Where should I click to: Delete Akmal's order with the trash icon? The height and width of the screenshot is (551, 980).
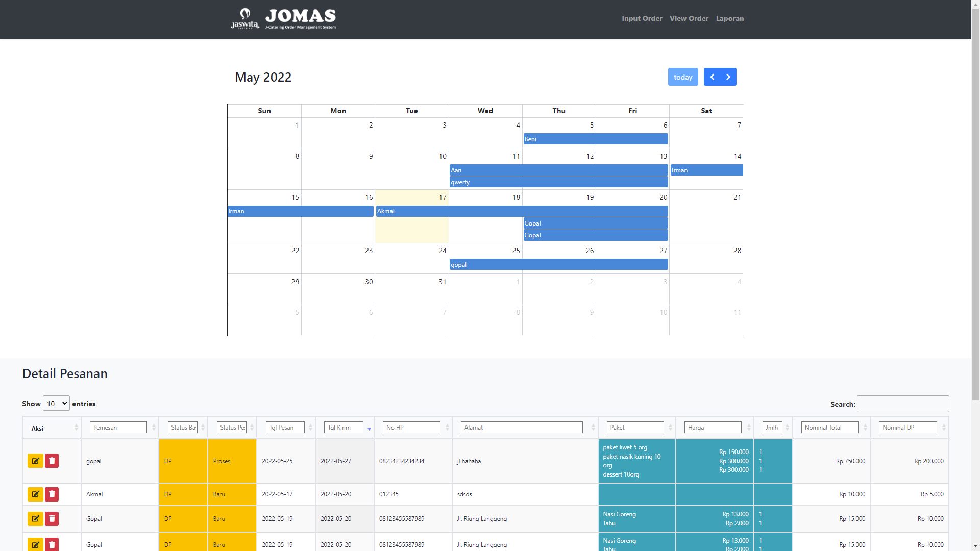(x=52, y=494)
